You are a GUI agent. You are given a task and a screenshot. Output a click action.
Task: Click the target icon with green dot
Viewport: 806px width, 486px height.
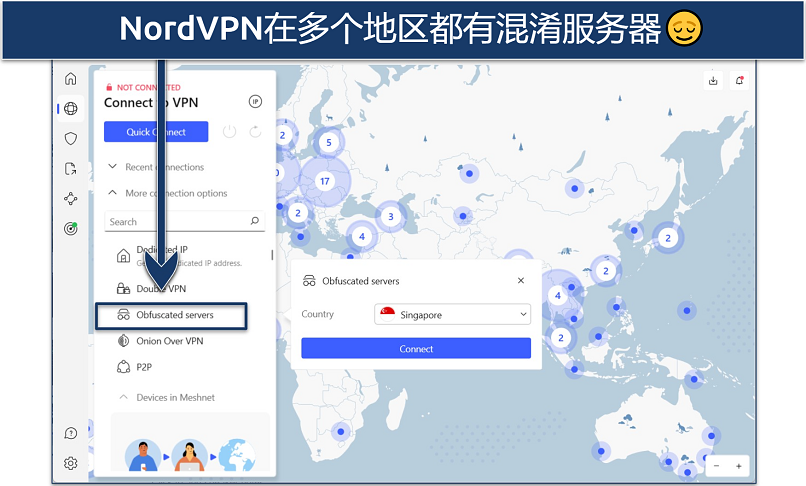(70, 228)
